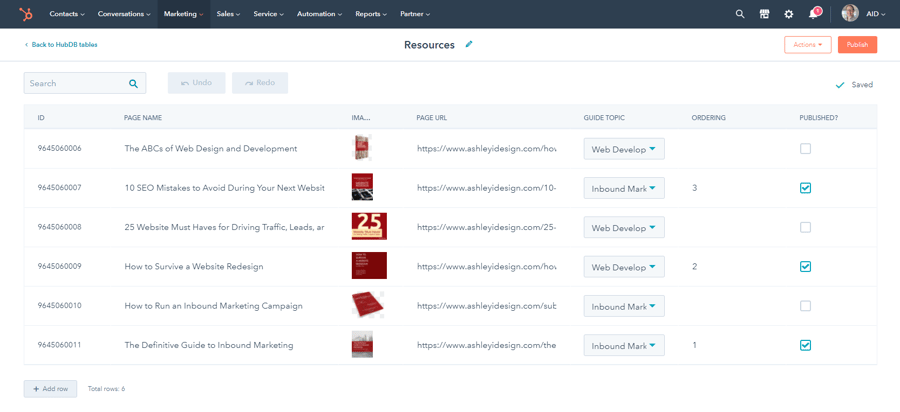Click the ID column header
This screenshot has width=900, height=412.
41,118
